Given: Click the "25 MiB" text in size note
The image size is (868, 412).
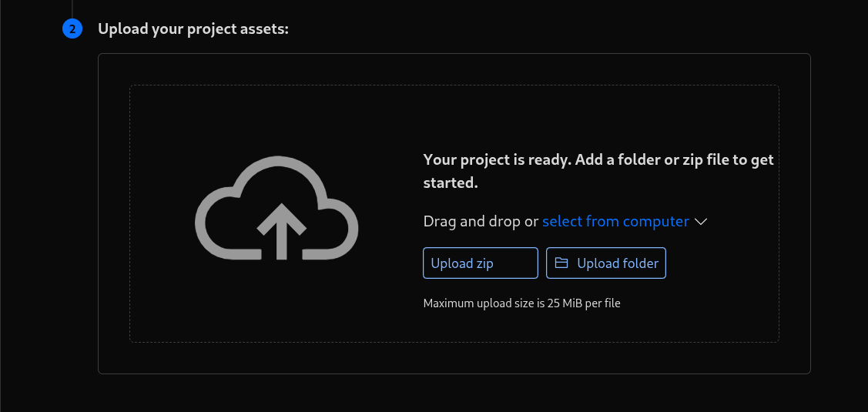Looking at the screenshot, I should 563,303.
